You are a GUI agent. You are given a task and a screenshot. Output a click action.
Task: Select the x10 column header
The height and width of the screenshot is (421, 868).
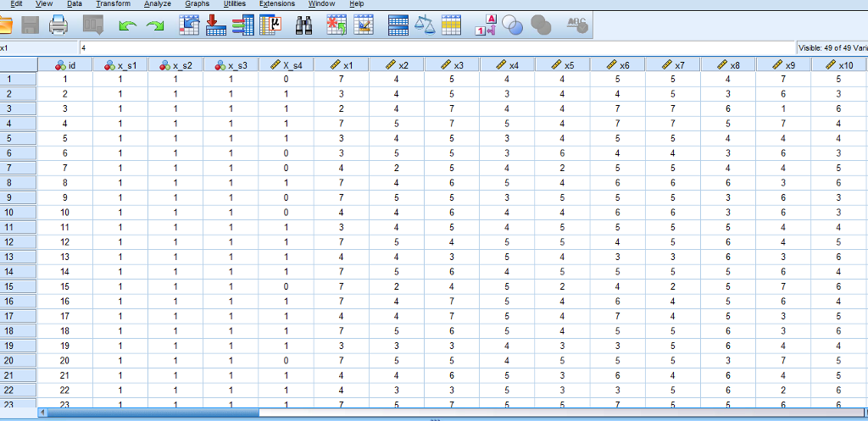[x=839, y=64]
